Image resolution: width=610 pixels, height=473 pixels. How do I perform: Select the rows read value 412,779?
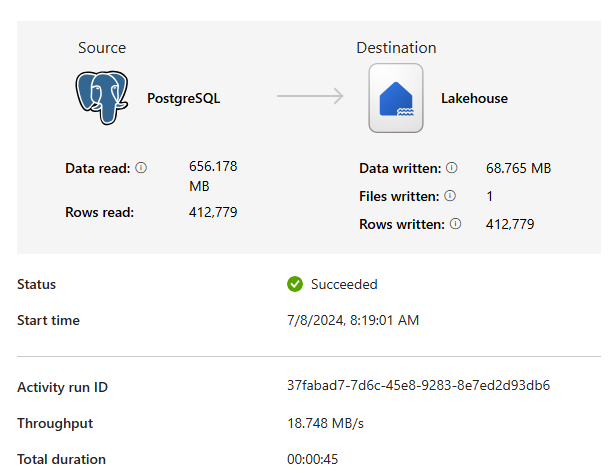coord(213,212)
